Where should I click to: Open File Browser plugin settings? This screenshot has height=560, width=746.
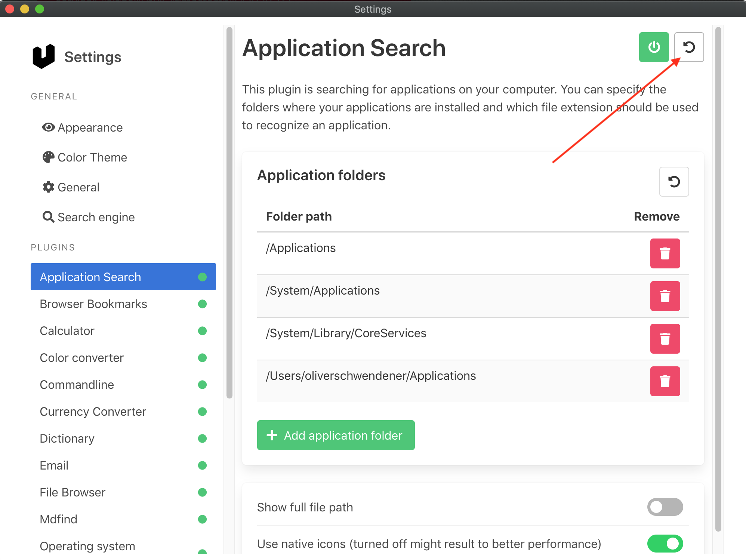pos(123,492)
